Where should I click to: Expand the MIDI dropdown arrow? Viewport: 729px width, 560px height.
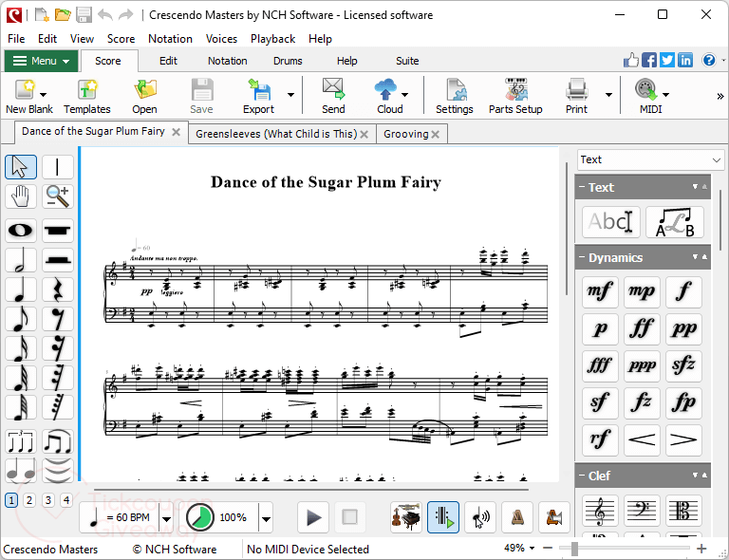(665, 95)
